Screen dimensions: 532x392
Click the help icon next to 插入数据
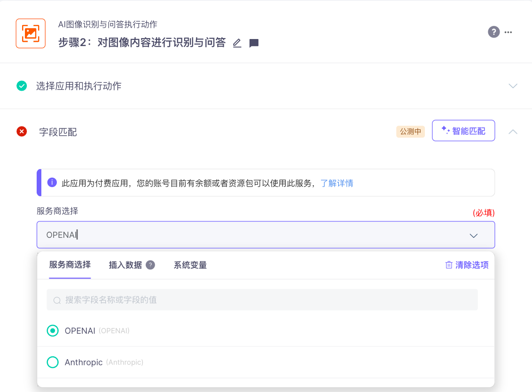[150, 265]
